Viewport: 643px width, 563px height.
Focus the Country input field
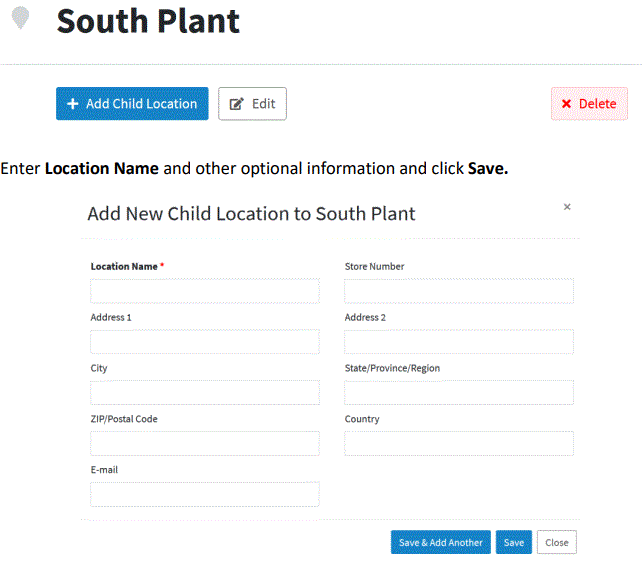(459, 444)
